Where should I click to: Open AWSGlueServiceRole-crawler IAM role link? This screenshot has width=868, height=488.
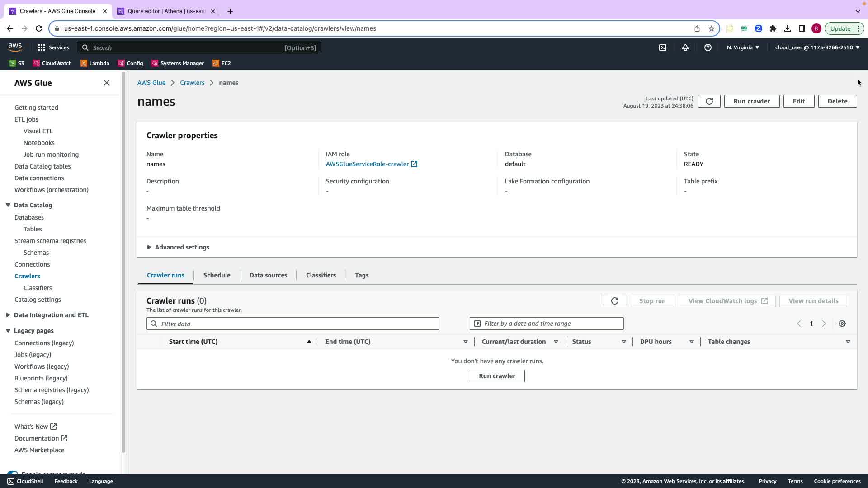pos(367,164)
